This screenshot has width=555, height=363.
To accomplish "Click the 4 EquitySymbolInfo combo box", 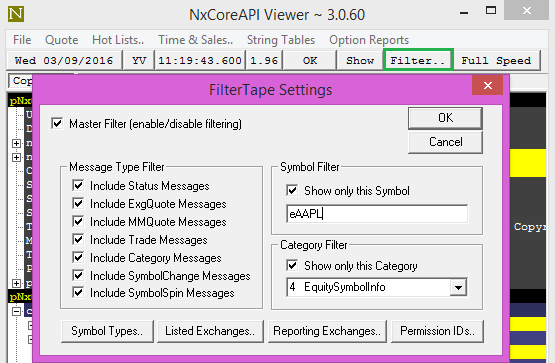I will click(377, 287).
